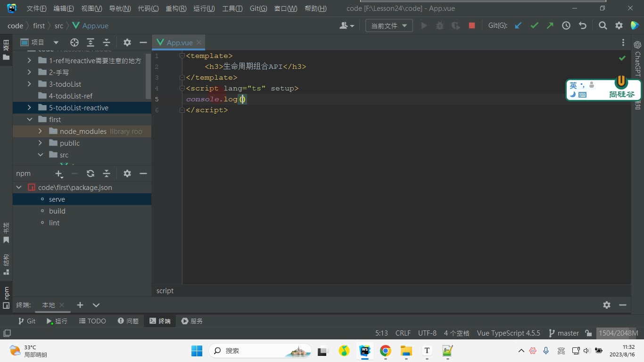Switch to the TODO tool window tab
The height and width of the screenshot is (362, 644).
pos(92,321)
